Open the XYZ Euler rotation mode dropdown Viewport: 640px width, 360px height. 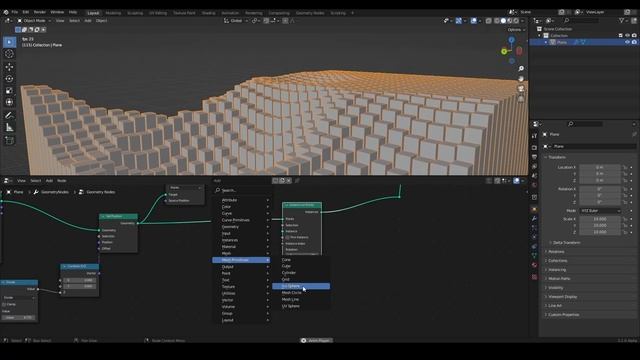click(x=600, y=211)
